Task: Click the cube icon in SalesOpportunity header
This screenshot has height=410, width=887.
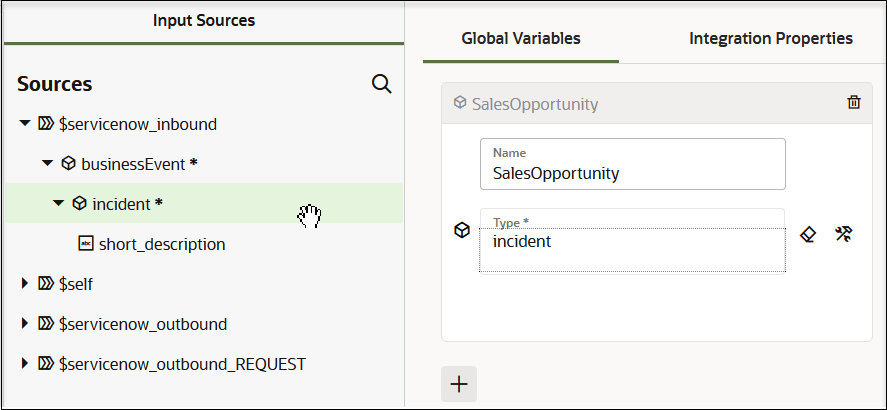Action: point(459,103)
